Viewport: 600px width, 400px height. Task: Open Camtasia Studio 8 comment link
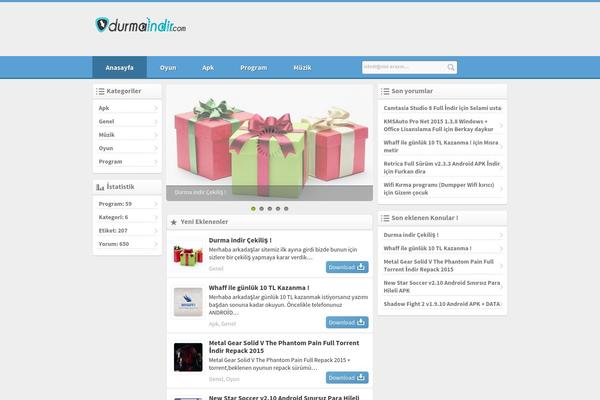(442, 108)
